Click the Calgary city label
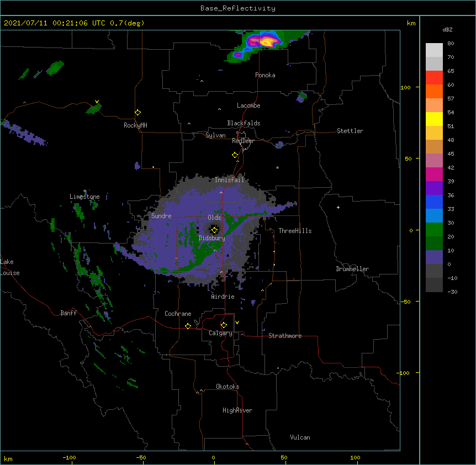Screen dimensions: 476x465 (x=220, y=333)
